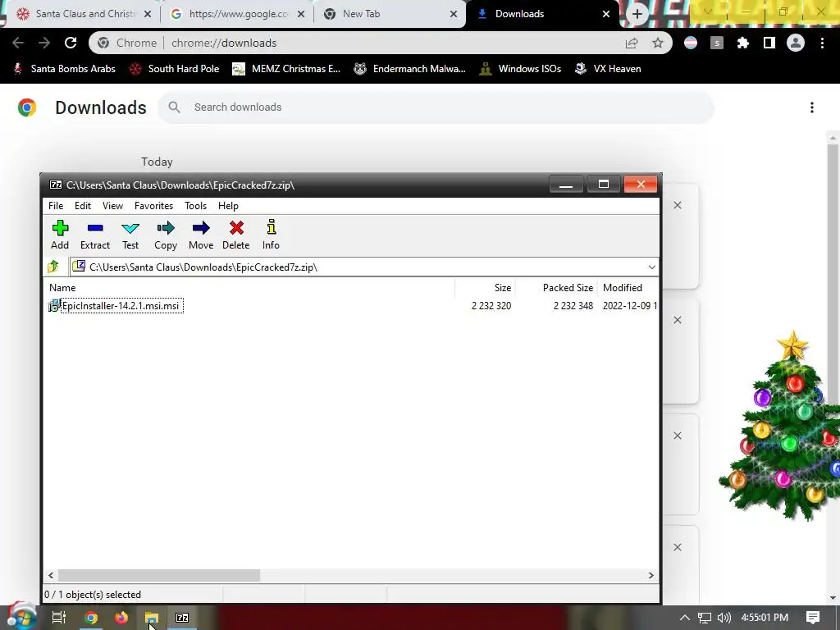The width and height of the screenshot is (840, 630).
Task: Click the 7-Zip taskbar icon
Action: click(x=182, y=618)
